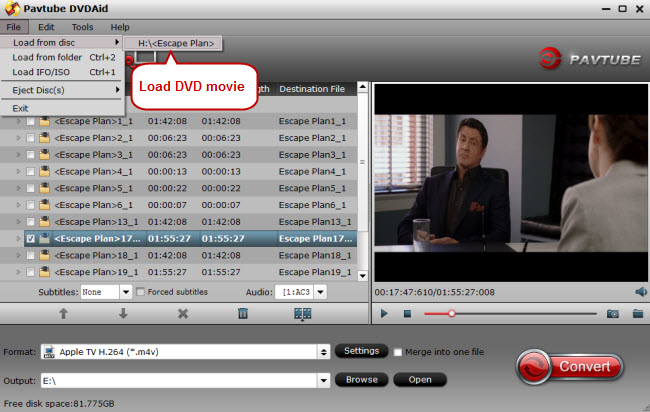Click the Browse button

pyautogui.click(x=361, y=380)
